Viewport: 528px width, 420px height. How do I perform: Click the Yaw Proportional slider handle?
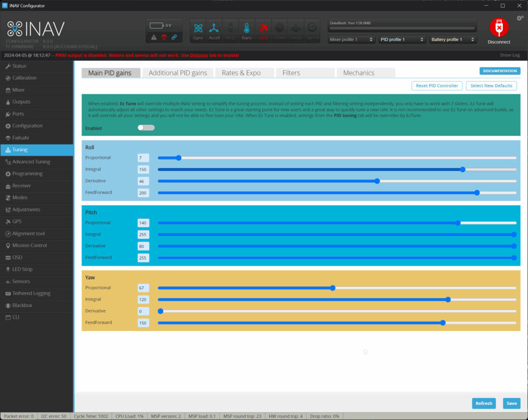[x=333, y=288]
